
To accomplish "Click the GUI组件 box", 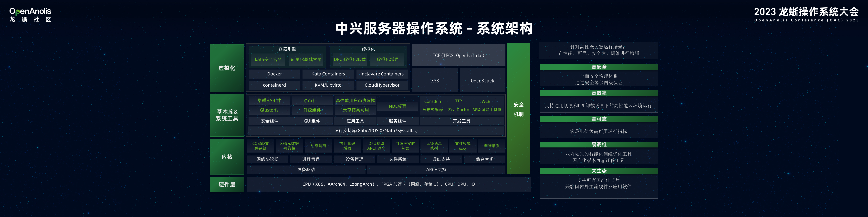I will (x=312, y=121).
